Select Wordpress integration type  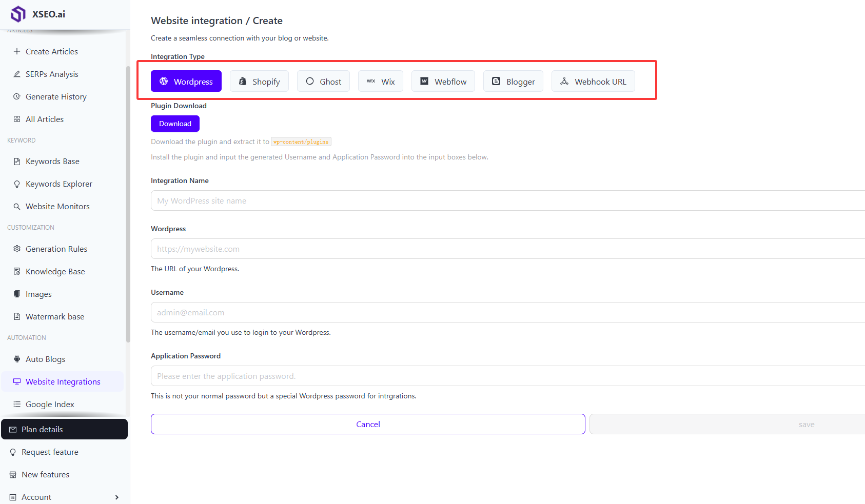pyautogui.click(x=186, y=81)
